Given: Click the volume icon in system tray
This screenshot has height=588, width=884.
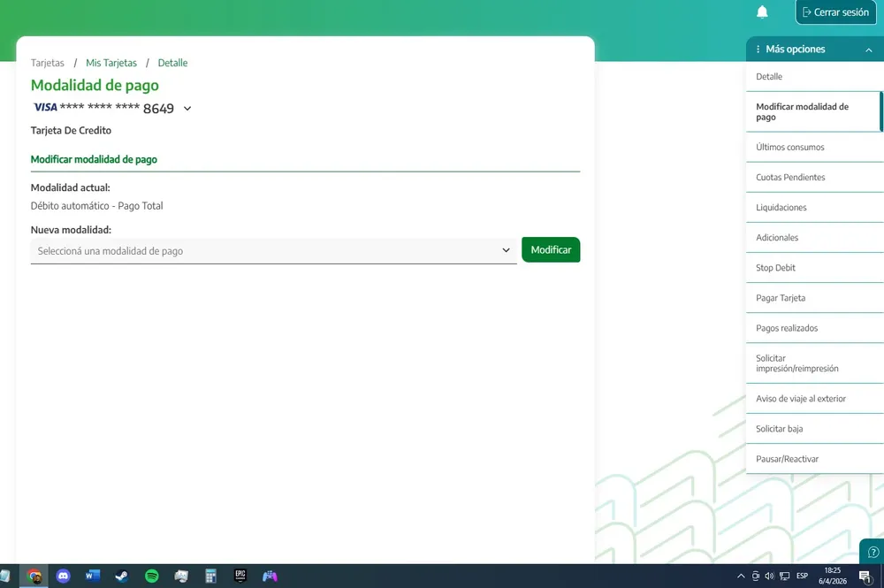Looking at the screenshot, I should [770, 576].
